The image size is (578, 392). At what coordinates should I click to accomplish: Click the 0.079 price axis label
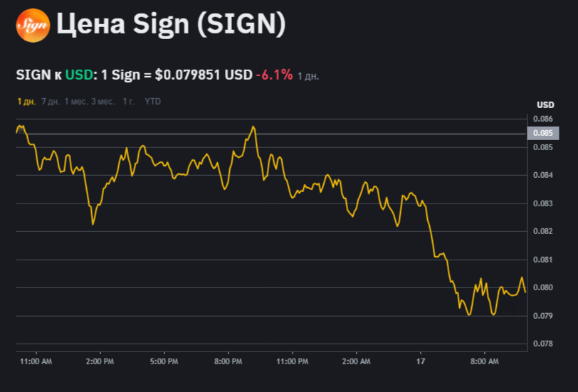point(542,316)
